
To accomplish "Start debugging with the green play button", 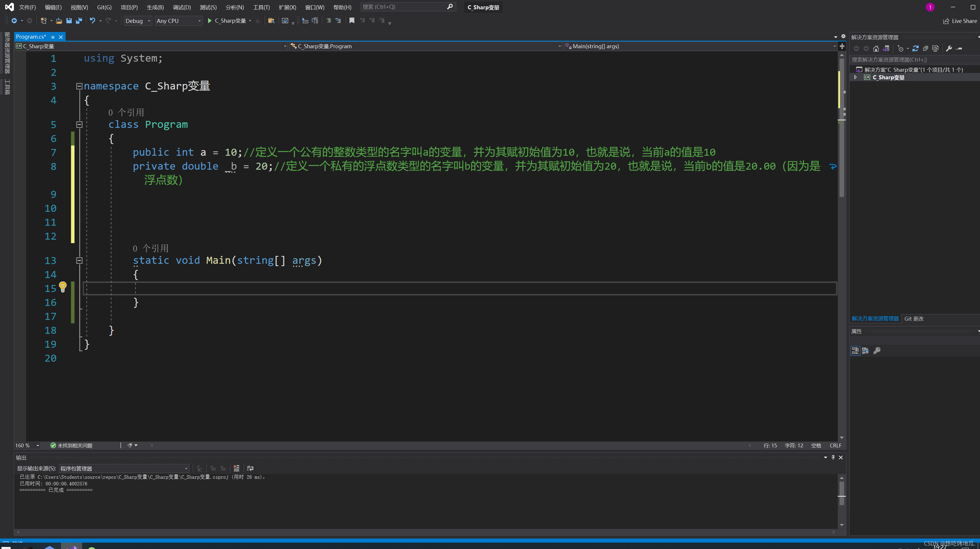I will tap(209, 21).
